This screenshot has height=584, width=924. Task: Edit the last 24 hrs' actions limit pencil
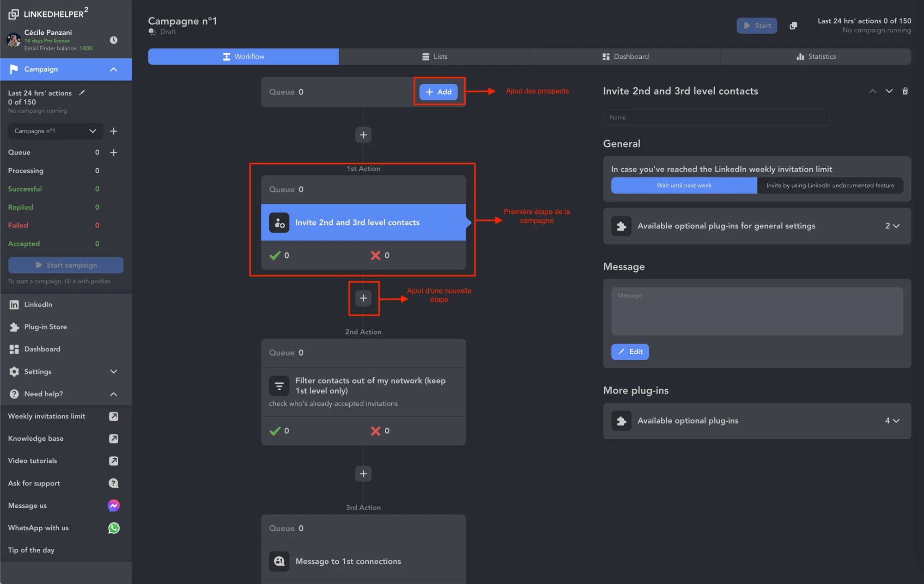click(82, 93)
